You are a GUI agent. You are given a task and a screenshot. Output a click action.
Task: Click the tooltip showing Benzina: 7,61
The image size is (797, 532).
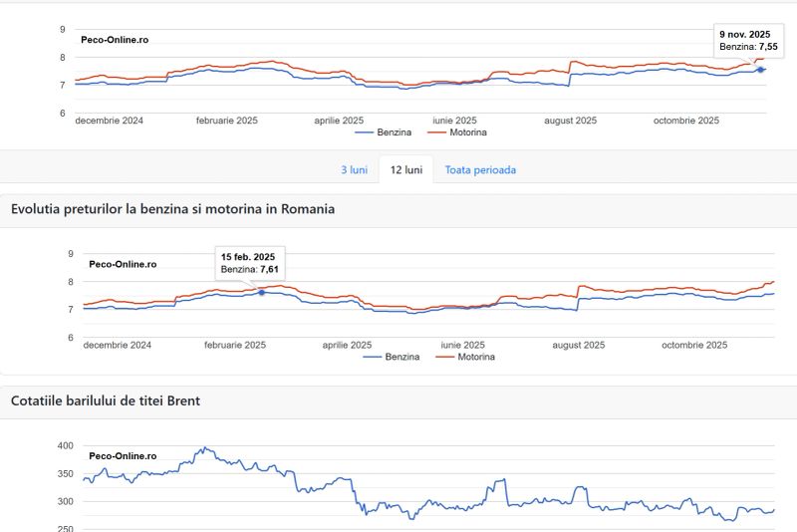pyautogui.click(x=250, y=263)
